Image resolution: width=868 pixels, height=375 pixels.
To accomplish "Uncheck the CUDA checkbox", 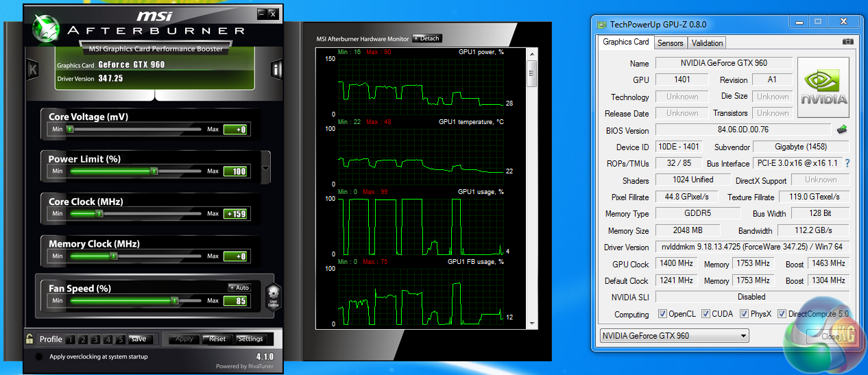I will [x=704, y=314].
